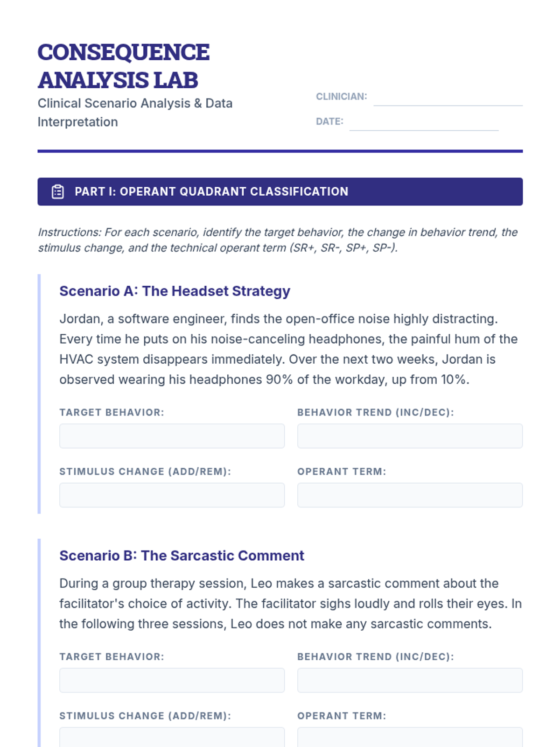Click Scenario A Behavior Trend field
Viewport: 560px width, 747px height.
click(x=410, y=436)
